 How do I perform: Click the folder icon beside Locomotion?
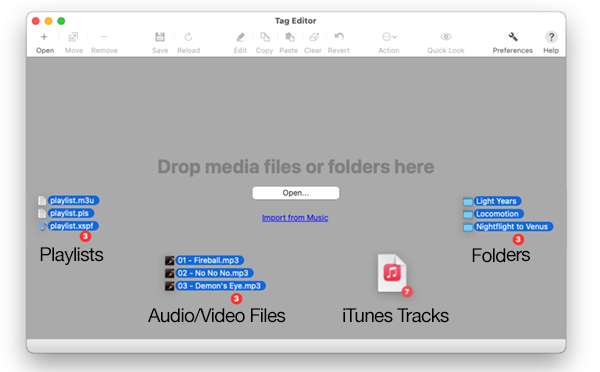point(468,214)
